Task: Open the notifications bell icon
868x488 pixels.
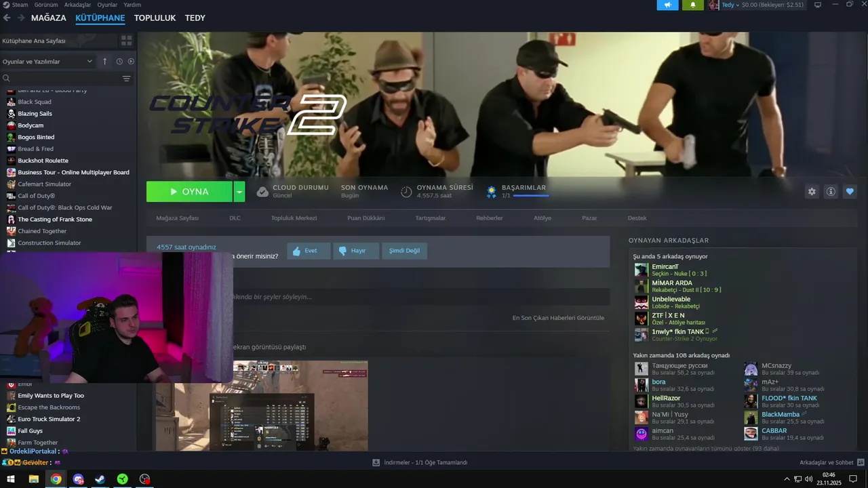Action: 692,5
